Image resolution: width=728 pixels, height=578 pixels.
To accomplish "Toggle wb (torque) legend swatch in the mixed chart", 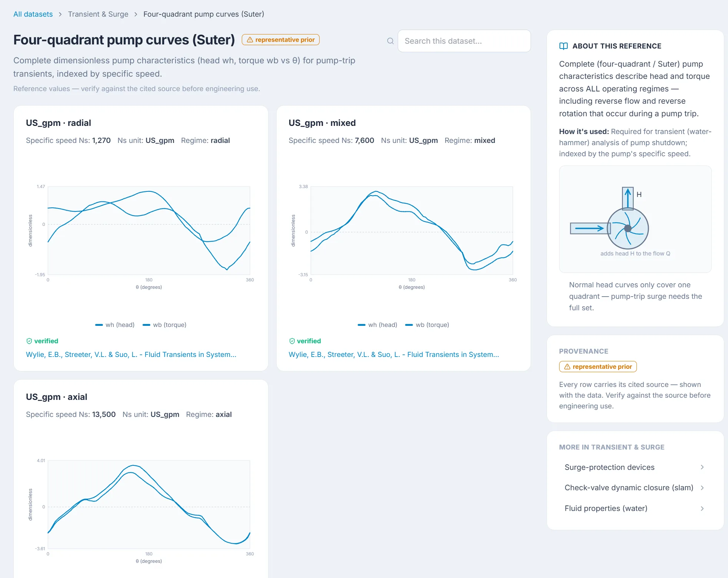I will [409, 325].
